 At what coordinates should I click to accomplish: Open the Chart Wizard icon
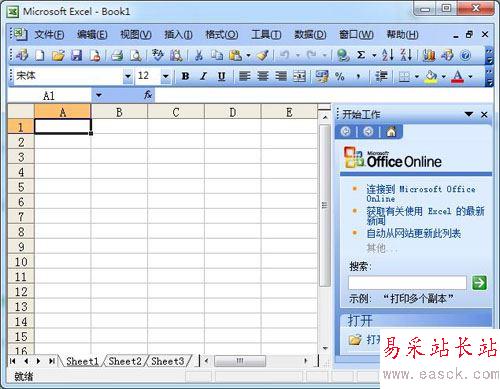429,55
